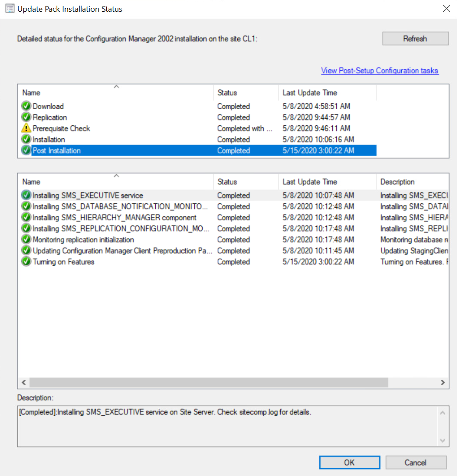Click the 5/8/2020 4:58:51 AM time cell
The width and height of the screenshot is (459, 476).
click(x=316, y=106)
